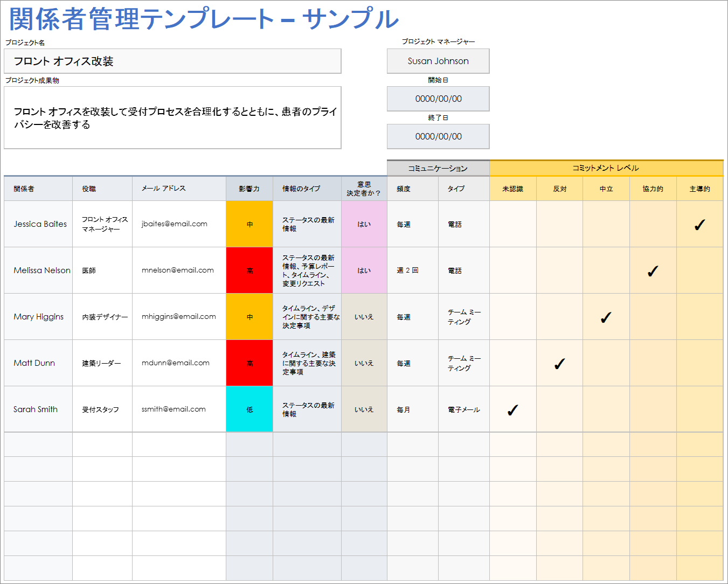The height and width of the screenshot is (584, 728).
Task: Select Matt Dunn's red 高 influence cell
Action: [249, 363]
